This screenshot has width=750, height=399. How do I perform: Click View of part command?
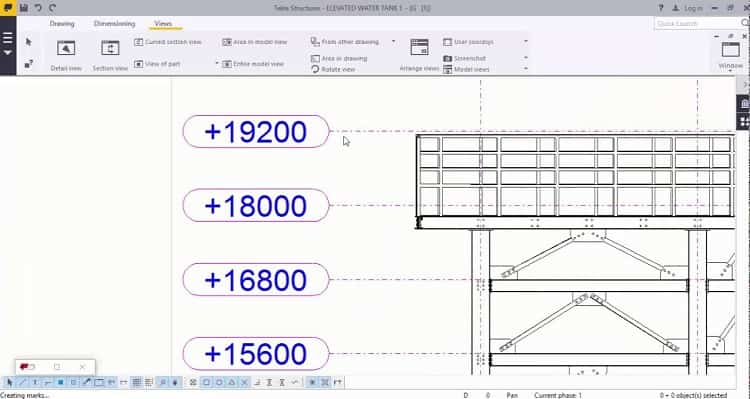pyautogui.click(x=157, y=64)
